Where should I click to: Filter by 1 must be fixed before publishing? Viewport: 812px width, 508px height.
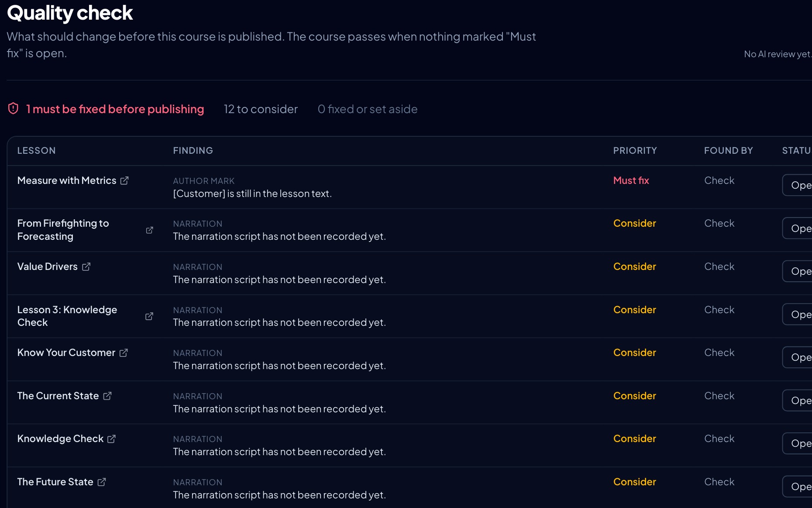click(x=115, y=109)
